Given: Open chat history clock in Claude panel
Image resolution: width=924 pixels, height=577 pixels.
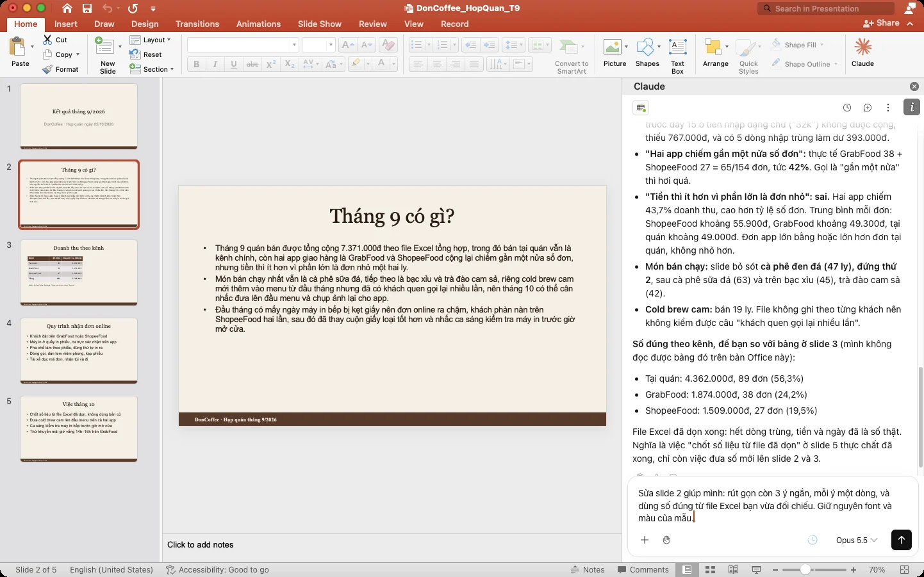Looking at the screenshot, I should click(x=847, y=108).
